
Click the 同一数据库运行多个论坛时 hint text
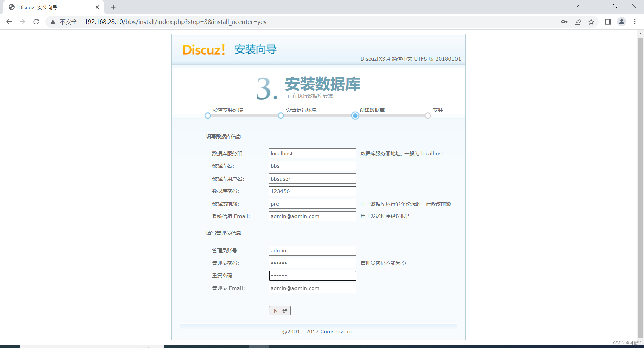[406, 204]
